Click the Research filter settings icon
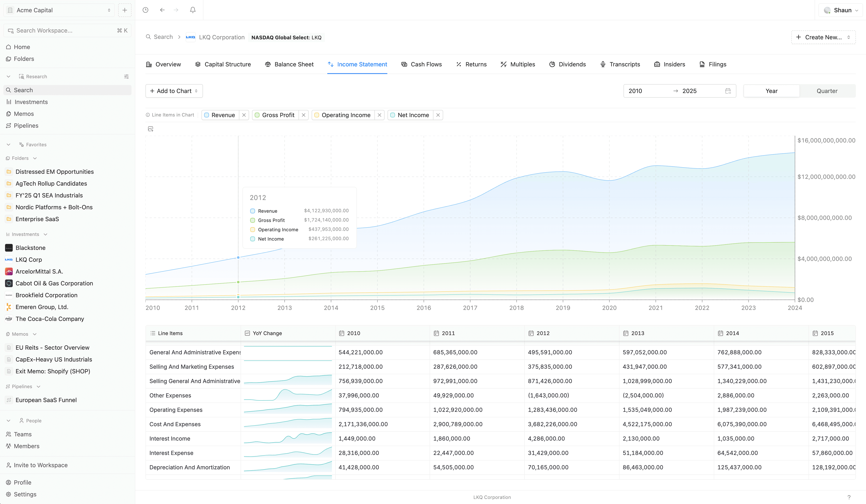The height and width of the screenshot is (504, 866). tap(126, 76)
